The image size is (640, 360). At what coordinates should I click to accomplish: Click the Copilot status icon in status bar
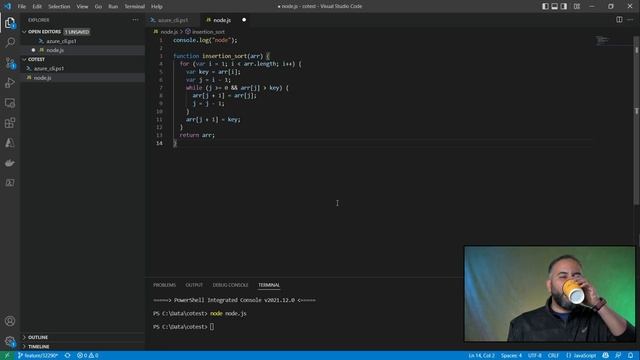coord(605,356)
